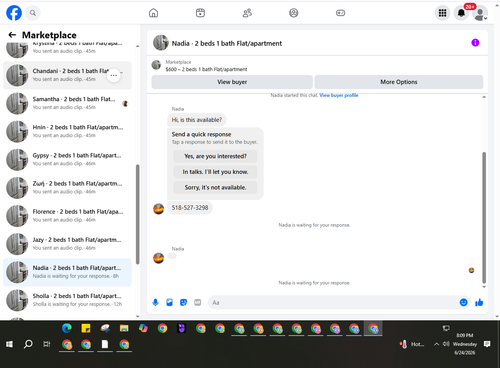Follow the View buyer profile link
The image size is (500, 368).
point(339,95)
